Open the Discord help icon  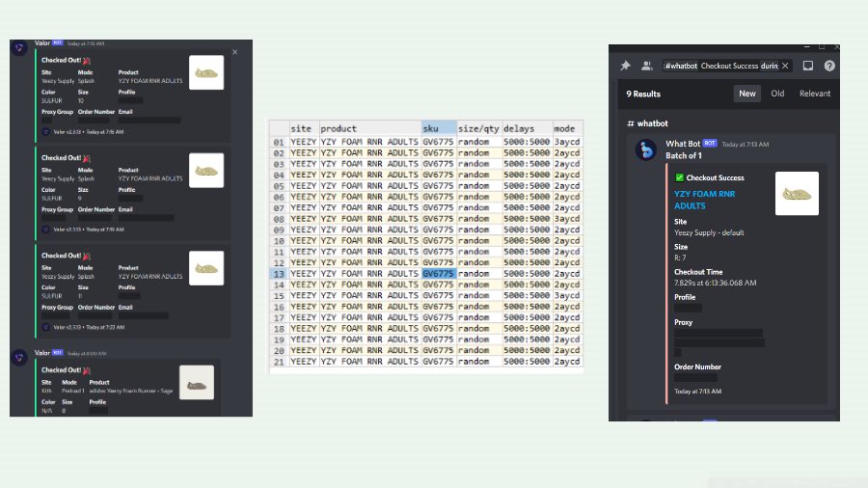point(829,66)
